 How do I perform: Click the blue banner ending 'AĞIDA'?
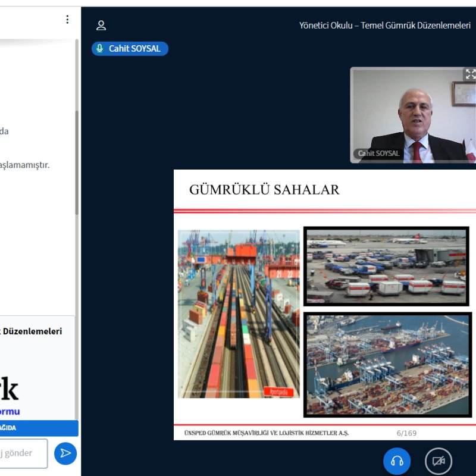39,428
